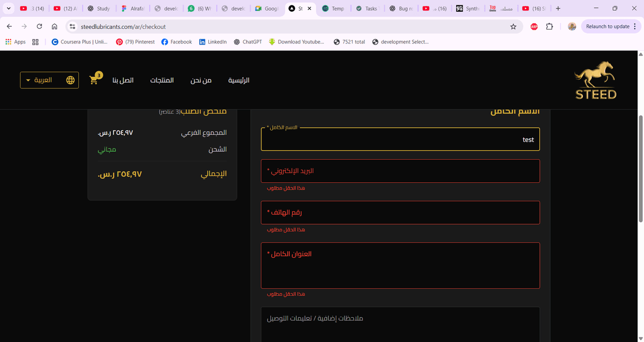Open the browser extensions puzzle icon
This screenshot has width=644, height=342.
click(x=550, y=26)
